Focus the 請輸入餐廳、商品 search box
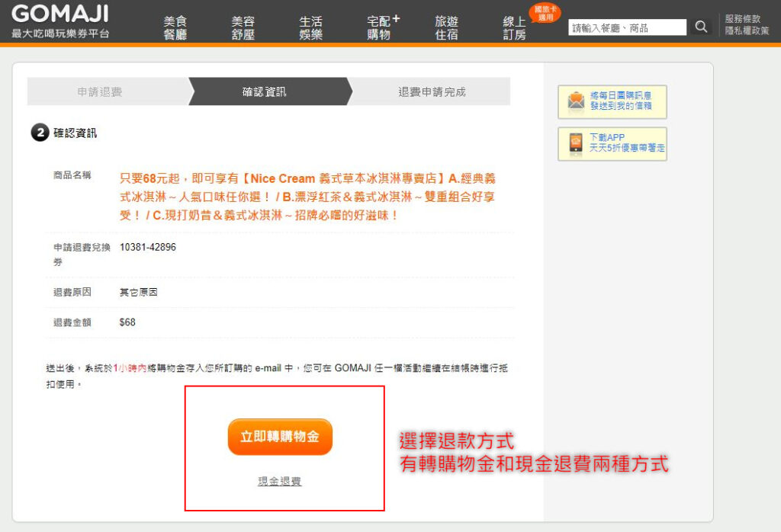The width and height of the screenshot is (781, 532). click(x=627, y=27)
